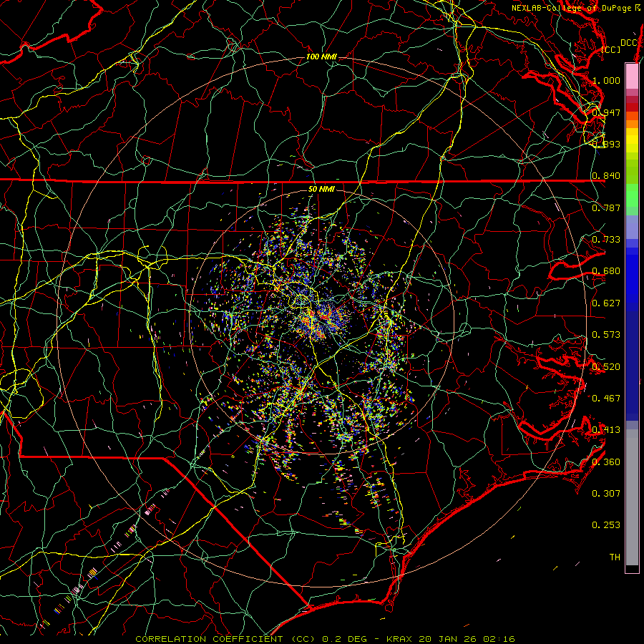The width and height of the screenshot is (644, 644).
Task: Pick the pink swatch beside 1.000
Action: tap(632, 76)
